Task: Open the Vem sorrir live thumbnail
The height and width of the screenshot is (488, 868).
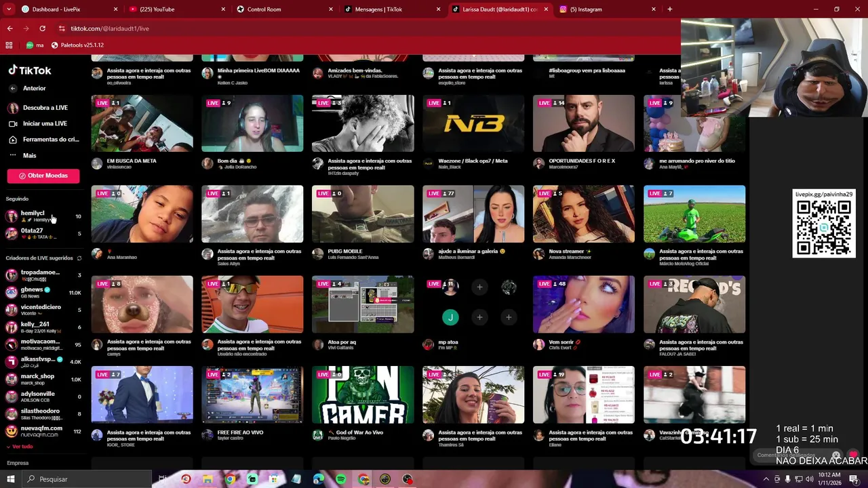Action: click(584, 304)
